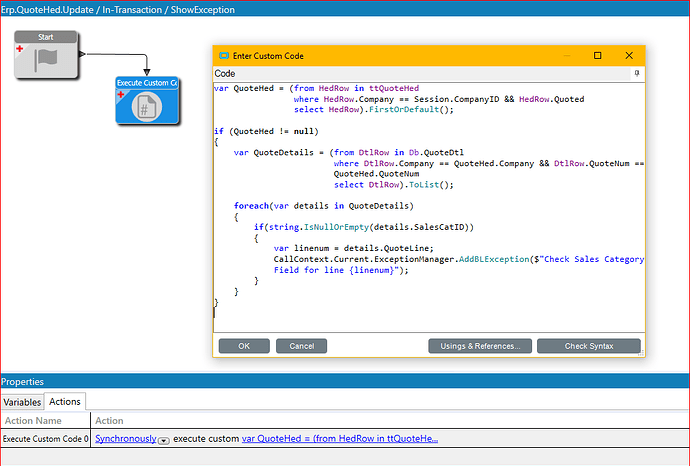690x466 pixels.
Task: Click the Start node flag icon
Action: (x=46, y=60)
